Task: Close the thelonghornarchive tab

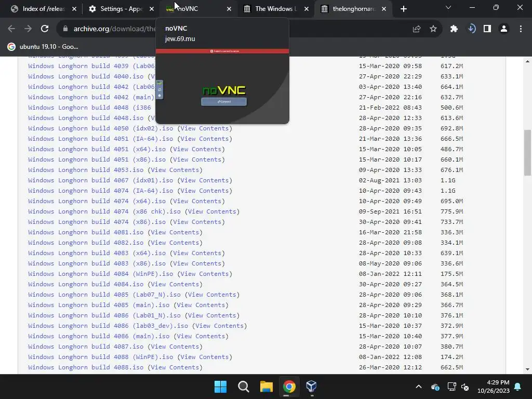Action: tap(384, 9)
